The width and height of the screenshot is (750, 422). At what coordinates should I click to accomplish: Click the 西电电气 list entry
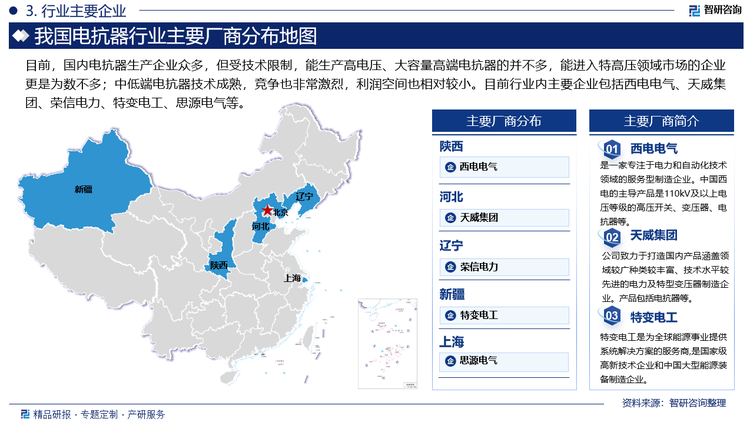tap(504, 167)
